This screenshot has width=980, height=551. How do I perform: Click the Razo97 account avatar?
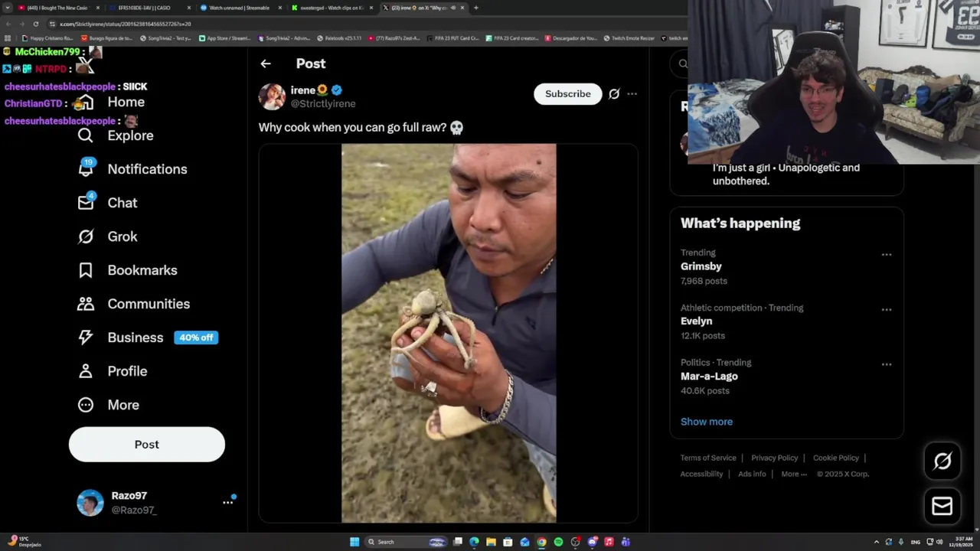[90, 503]
